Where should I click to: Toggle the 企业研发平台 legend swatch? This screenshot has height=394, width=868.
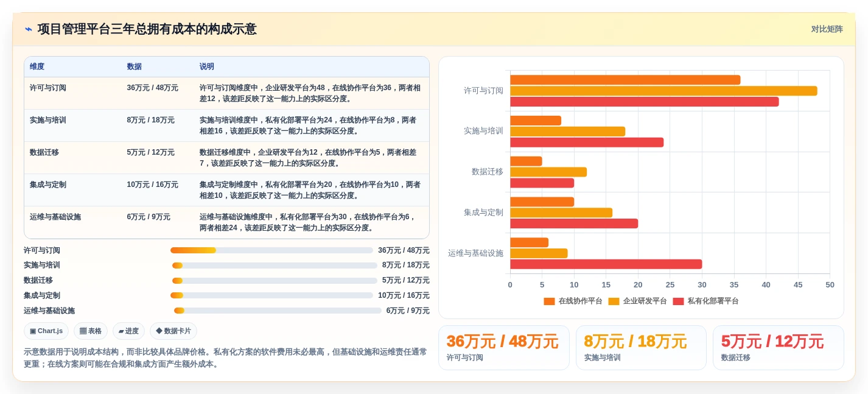pyautogui.click(x=614, y=301)
